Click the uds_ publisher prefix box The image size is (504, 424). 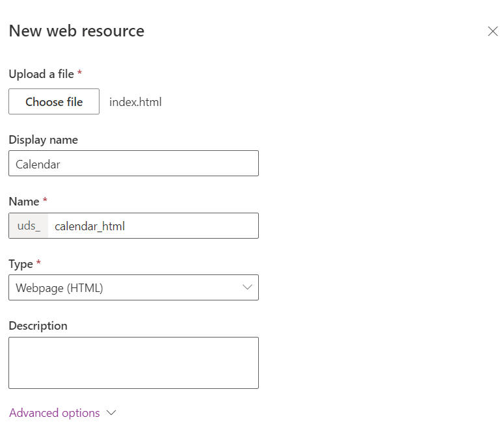click(29, 226)
